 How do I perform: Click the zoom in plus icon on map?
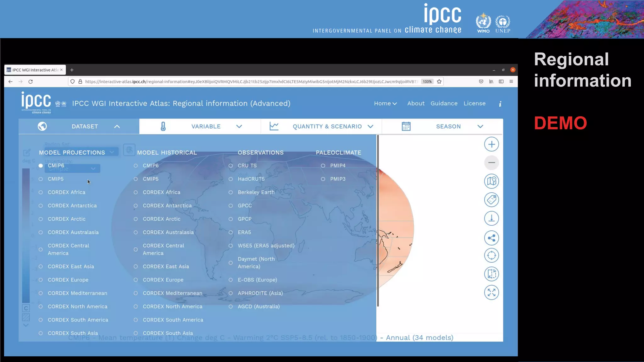[491, 144]
